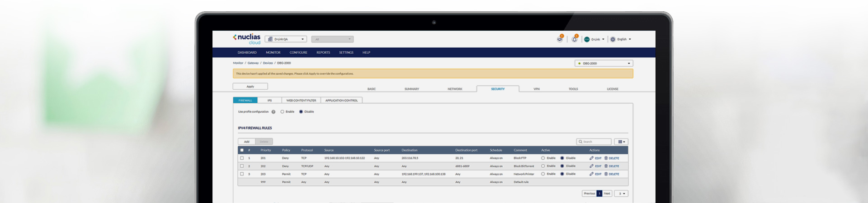Open the column selector grid icon
Image resolution: width=868 pixels, height=203 pixels.
click(621, 142)
